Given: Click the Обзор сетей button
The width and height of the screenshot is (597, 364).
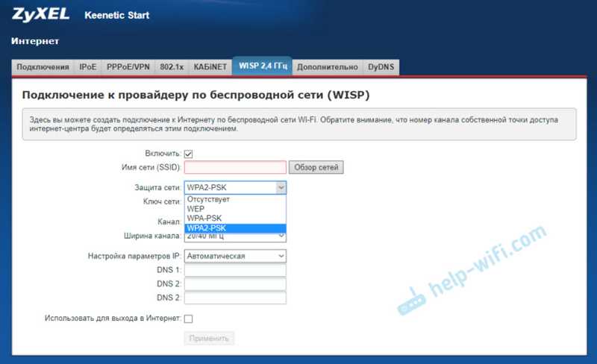Looking at the screenshot, I should click(316, 167).
